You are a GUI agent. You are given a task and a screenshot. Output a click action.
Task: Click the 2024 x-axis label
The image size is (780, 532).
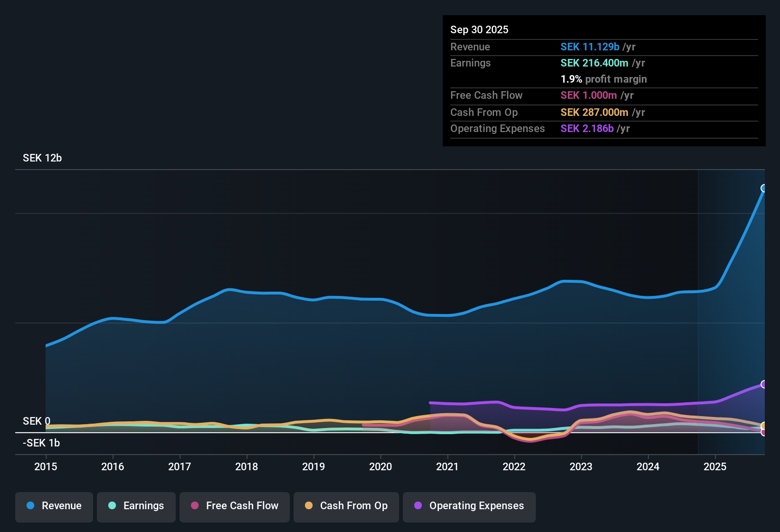pyautogui.click(x=648, y=467)
